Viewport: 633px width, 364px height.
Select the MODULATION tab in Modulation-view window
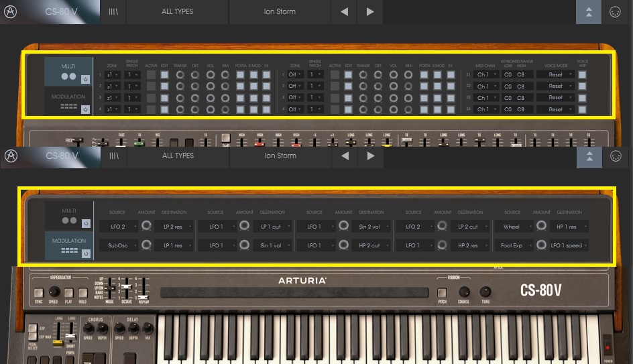pos(69,245)
